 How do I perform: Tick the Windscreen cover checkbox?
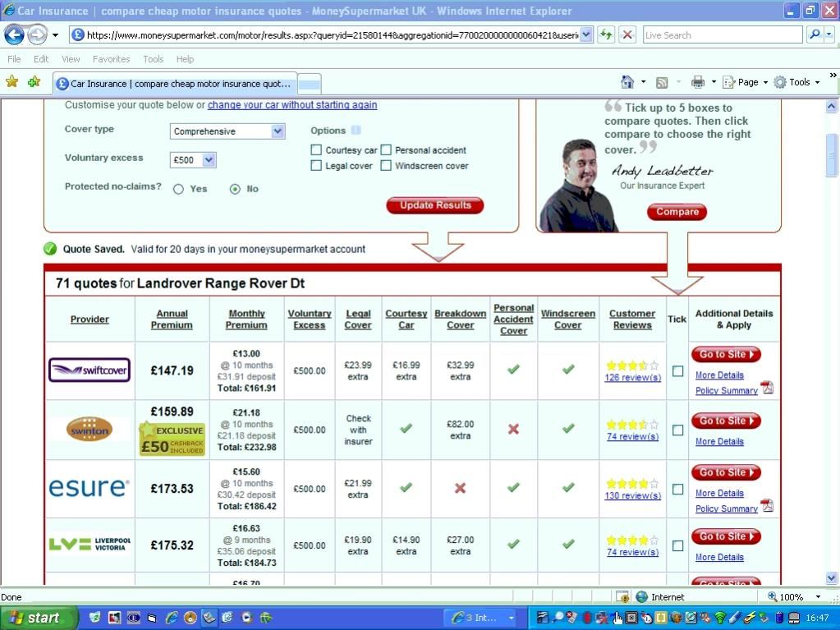pos(386,166)
